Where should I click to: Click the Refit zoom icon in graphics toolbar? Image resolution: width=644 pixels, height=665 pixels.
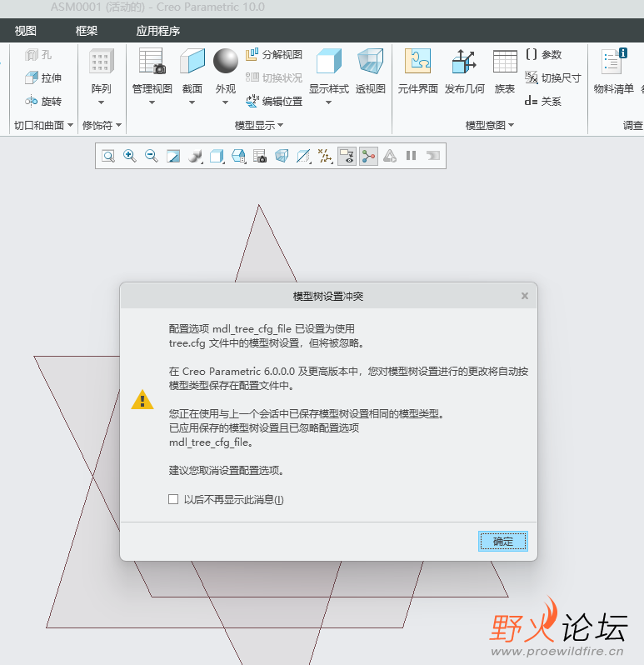pos(108,156)
